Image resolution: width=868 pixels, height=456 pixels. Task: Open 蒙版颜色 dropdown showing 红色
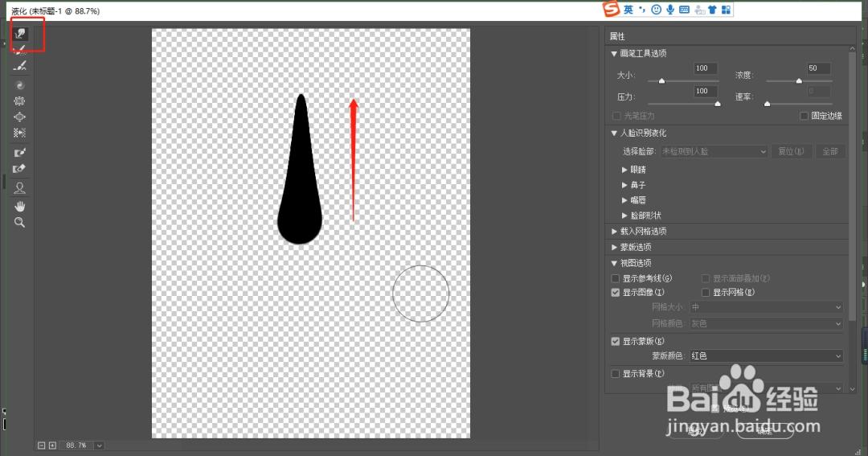[x=766, y=355]
